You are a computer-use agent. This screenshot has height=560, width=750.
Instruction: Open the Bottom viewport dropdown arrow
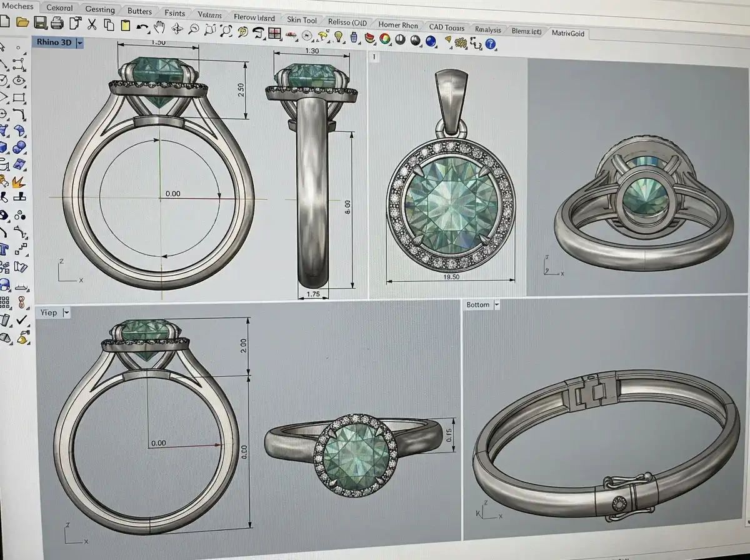497,304
